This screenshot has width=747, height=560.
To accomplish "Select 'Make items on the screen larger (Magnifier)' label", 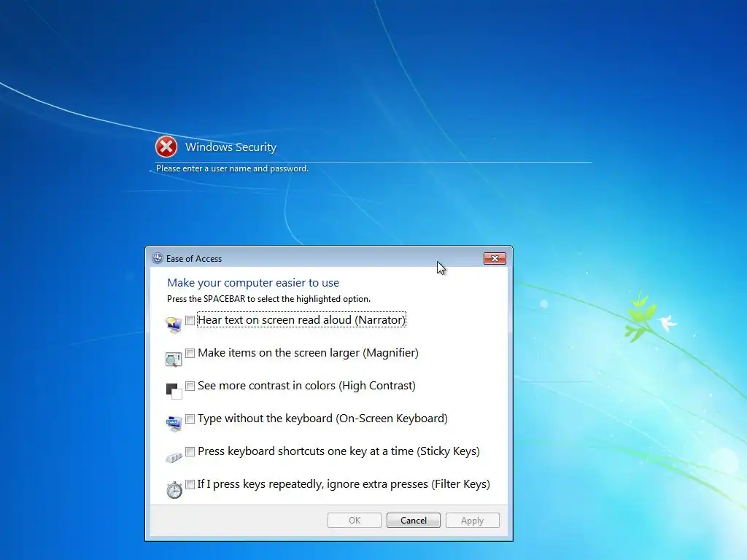I will [309, 353].
